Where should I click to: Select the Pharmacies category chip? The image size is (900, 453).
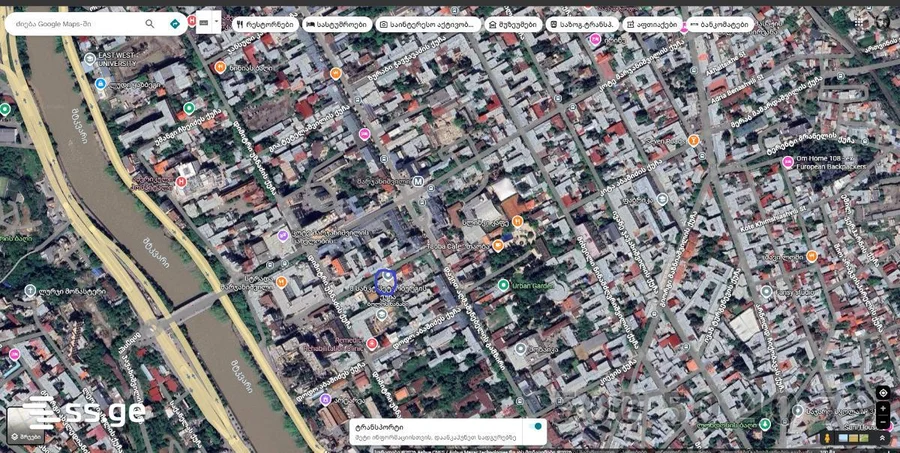click(x=653, y=24)
